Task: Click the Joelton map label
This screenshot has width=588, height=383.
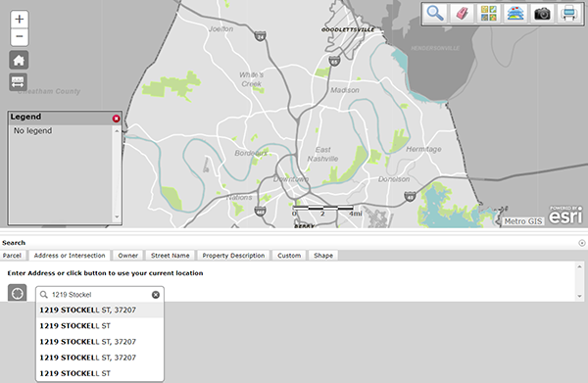Action: point(220,28)
